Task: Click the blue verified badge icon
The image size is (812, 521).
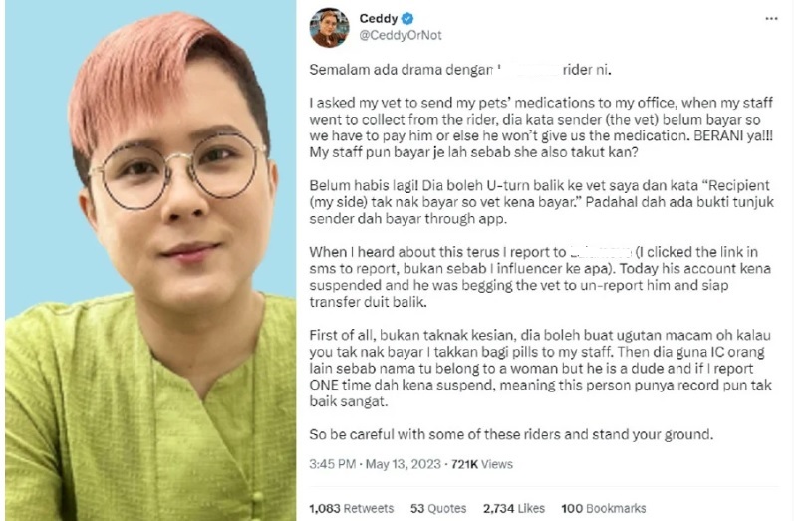Action: [407, 19]
